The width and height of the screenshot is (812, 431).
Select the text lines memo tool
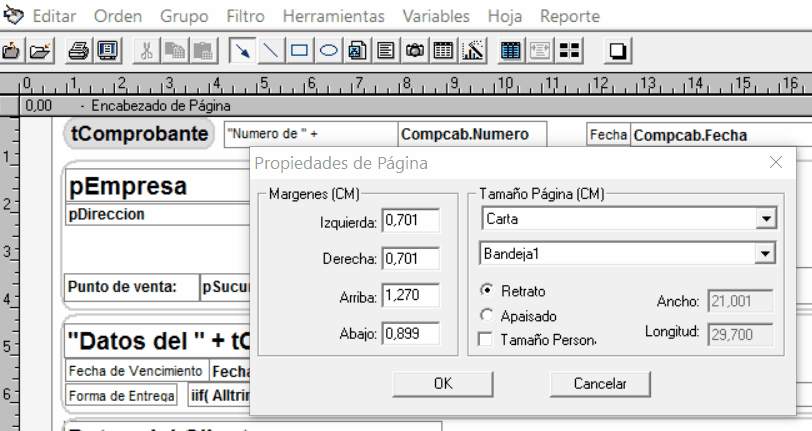click(386, 51)
